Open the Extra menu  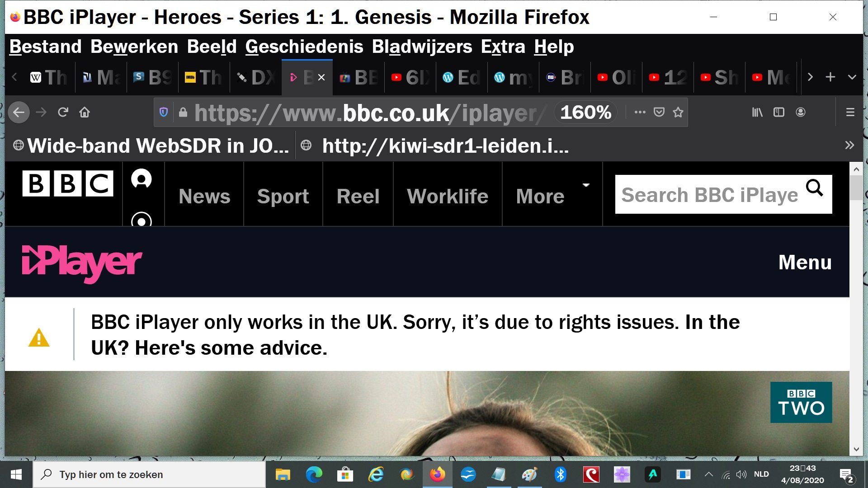pyautogui.click(x=503, y=47)
